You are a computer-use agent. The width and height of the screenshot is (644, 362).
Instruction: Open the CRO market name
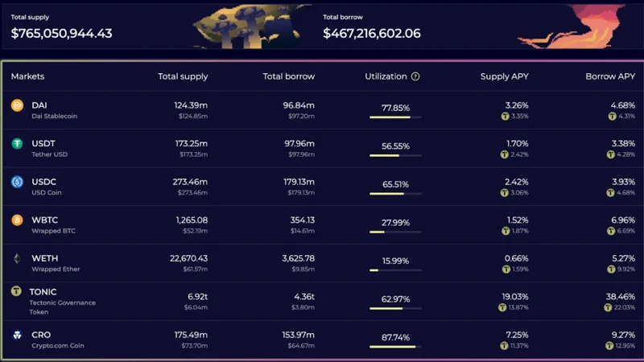(41, 335)
